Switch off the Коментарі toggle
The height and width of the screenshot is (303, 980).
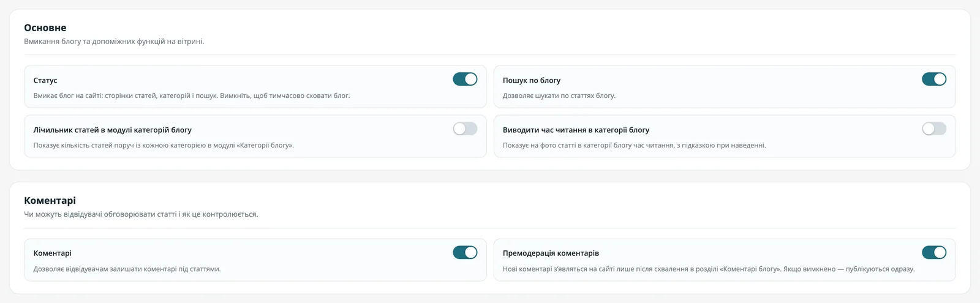coord(465,252)
